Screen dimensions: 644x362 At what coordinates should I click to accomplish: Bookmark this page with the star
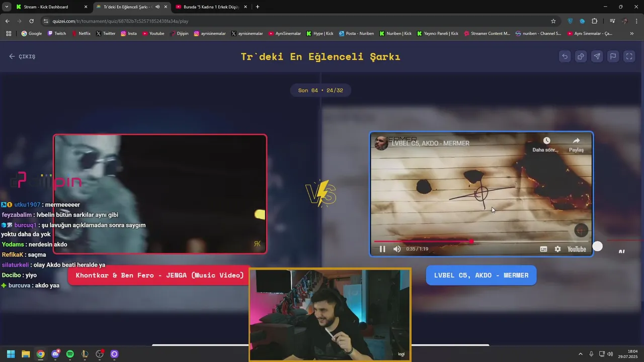pos(553,21)
